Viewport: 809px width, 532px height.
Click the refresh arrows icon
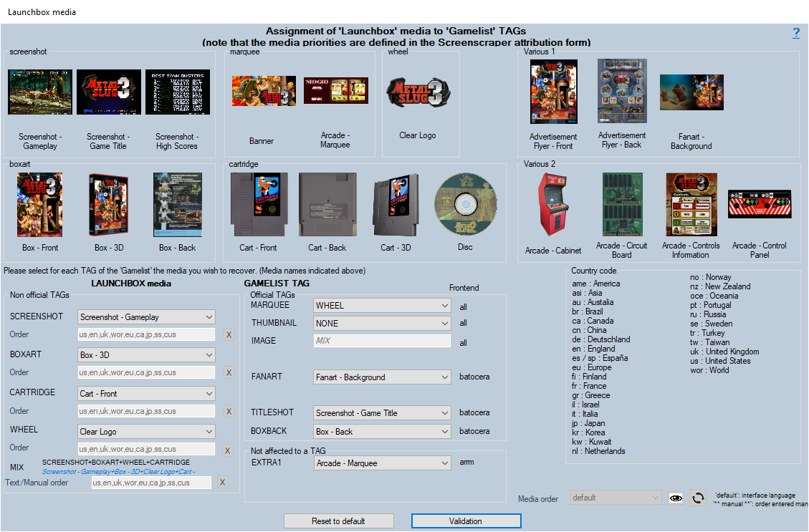(x=698, y=498)
